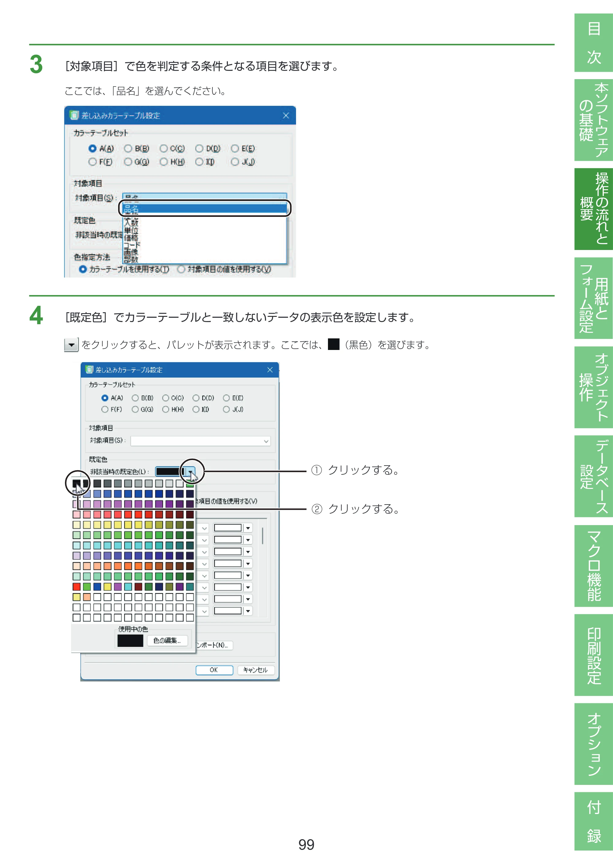Open 用紙とフォーム設定 side tab
The height and width of the screenshot is (868, 613).
click(593, 298)
